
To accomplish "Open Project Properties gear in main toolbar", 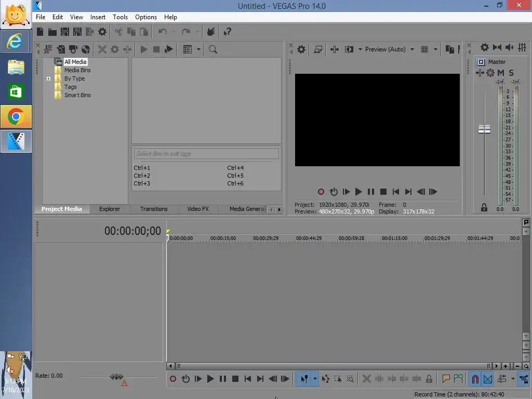I will click(x=102, y=32).
